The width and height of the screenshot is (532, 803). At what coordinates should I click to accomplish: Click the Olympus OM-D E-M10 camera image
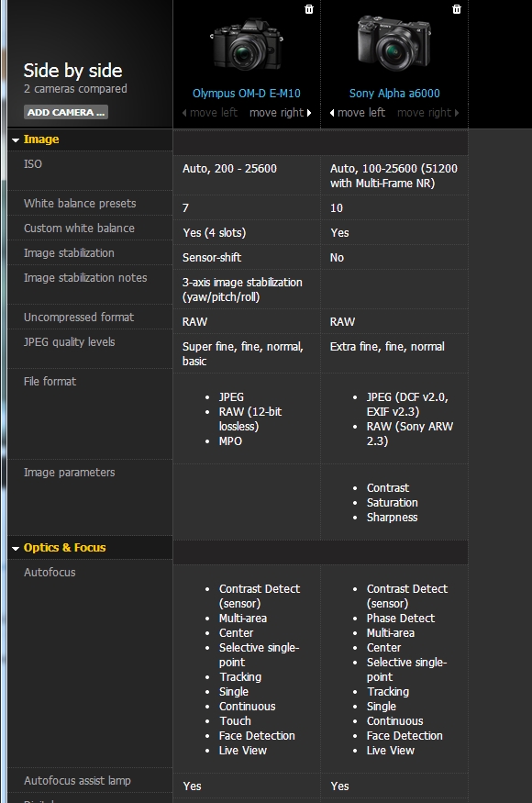pyautogui.click(x=247, y=45)
